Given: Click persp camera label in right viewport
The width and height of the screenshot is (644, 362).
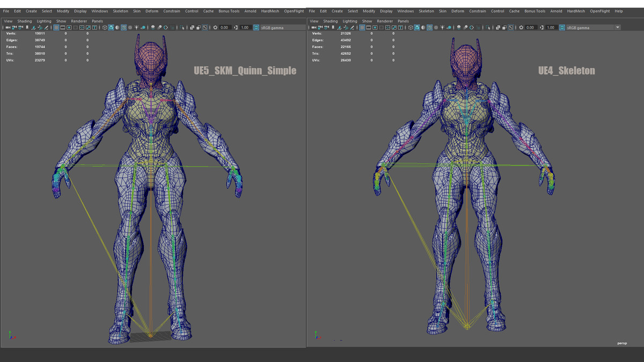Looking at the screenshot, I should pyautogui.click(x=622, y=343).
